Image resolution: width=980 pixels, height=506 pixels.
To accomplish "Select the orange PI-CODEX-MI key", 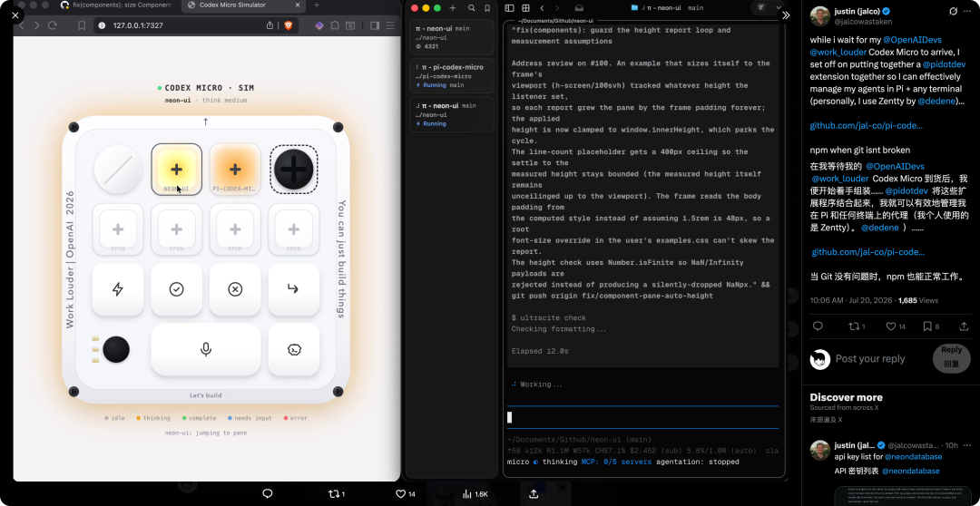I will (235, 170).
